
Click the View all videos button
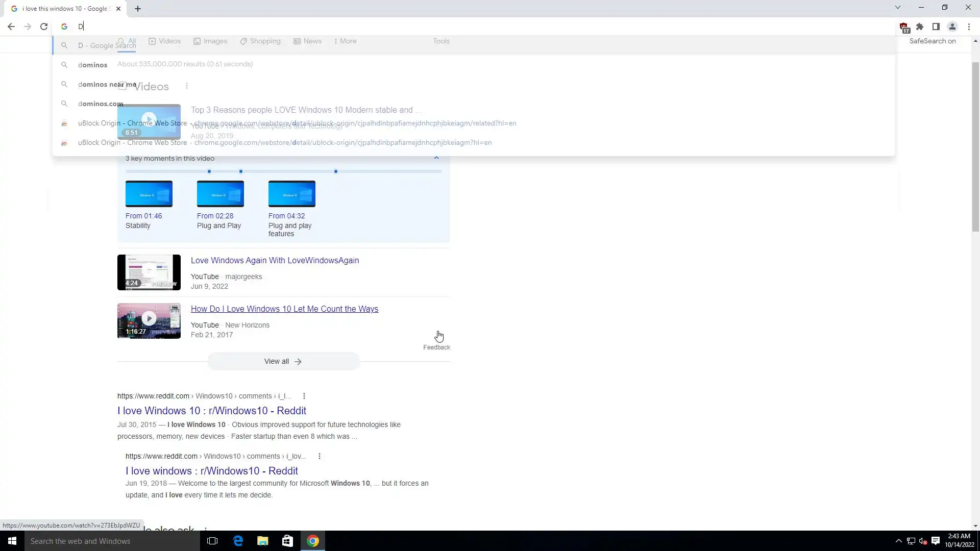[283, 361]
